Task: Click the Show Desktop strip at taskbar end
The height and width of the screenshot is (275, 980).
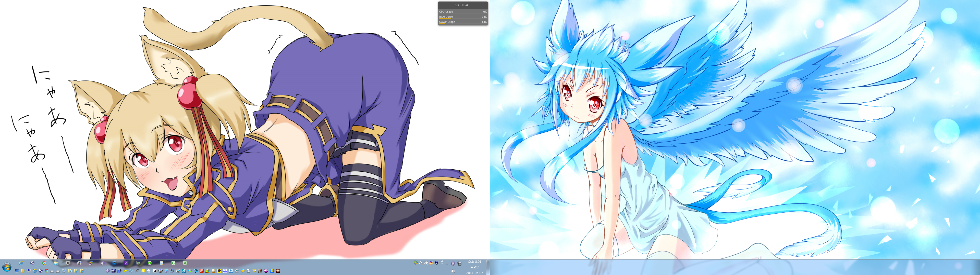Action: tap(488, 267)
